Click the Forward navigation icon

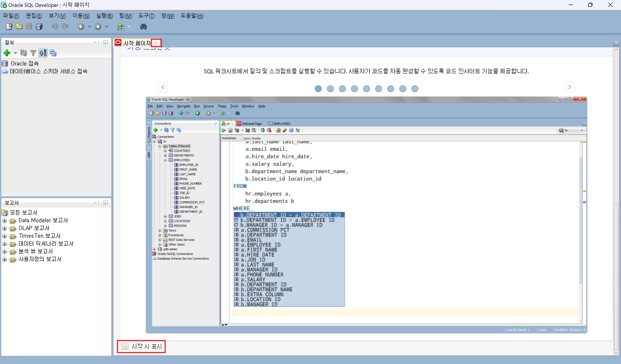98,26
